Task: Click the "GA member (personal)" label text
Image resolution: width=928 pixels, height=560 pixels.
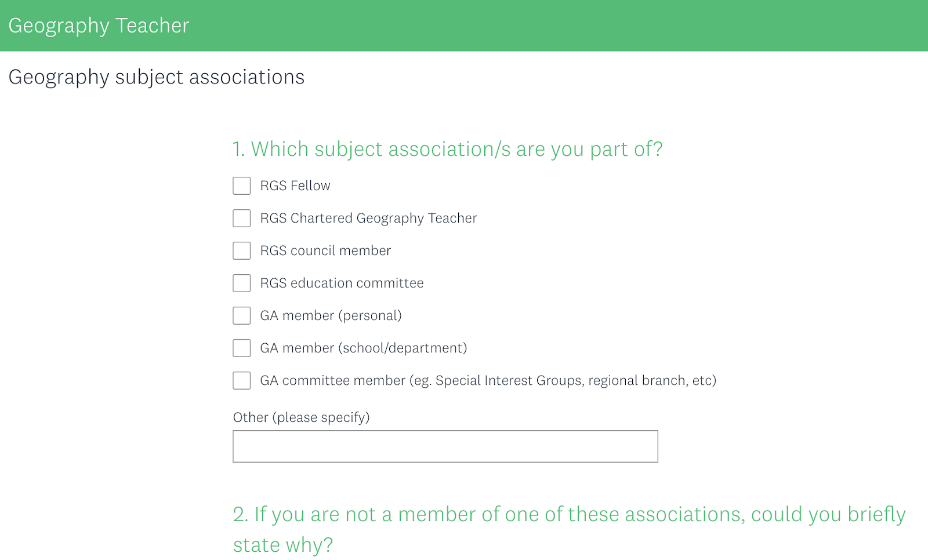Action: 331,315
